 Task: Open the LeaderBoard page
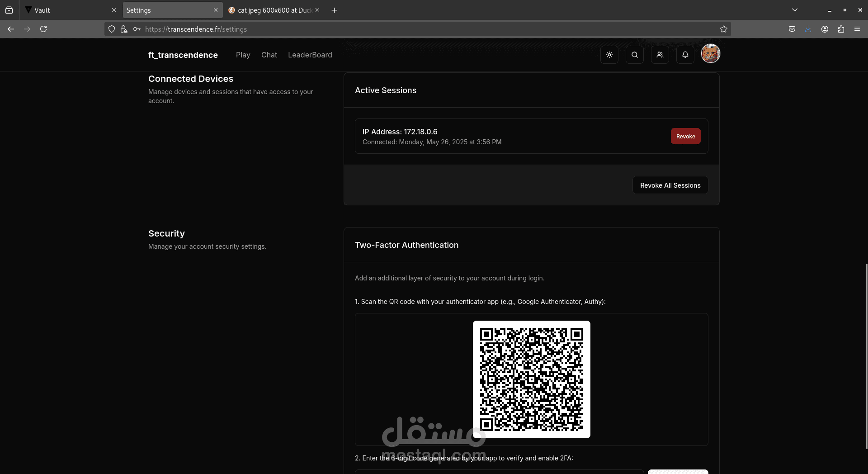coord(310,55)
